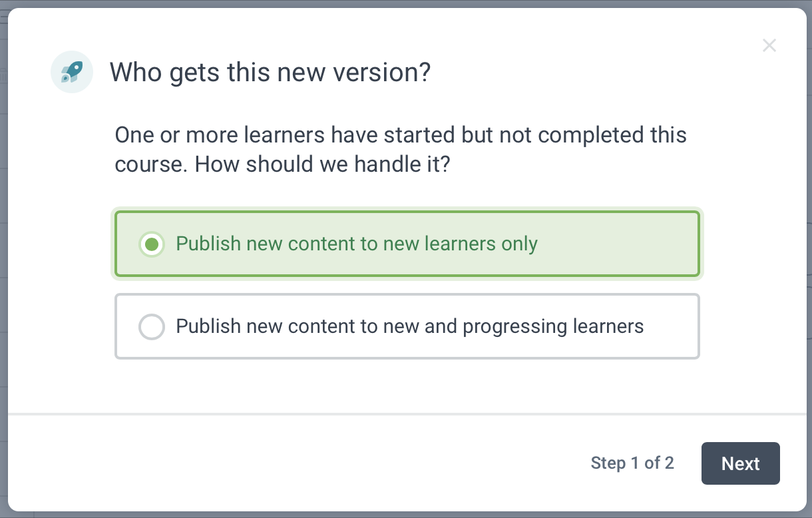This screenshot has width=812, height=518.
Task: Click the dimmed backdrop strip below the dialog
Action: click(406, 515)
